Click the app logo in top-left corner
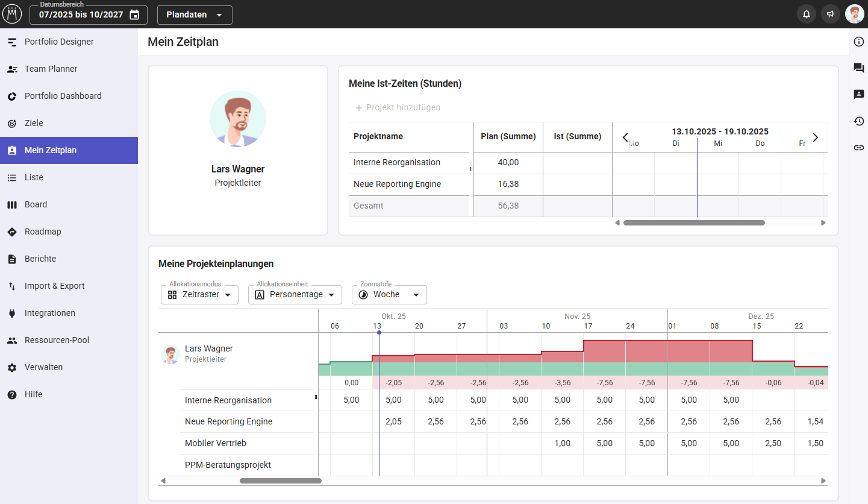 click(12, 14)
